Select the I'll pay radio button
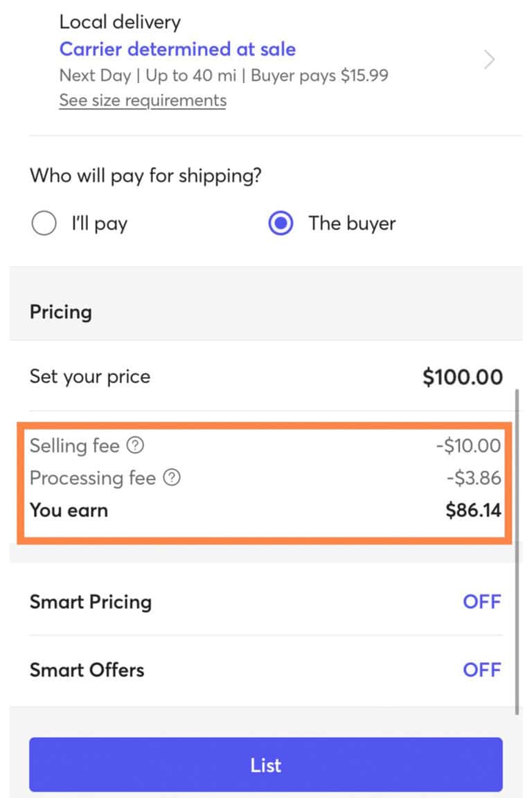The image size is (532, 798). coord(44,223)
